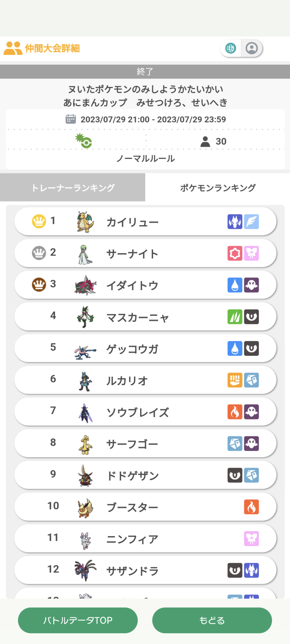Click the gold crown rank icon

pyautogui.click(x=39, y=221)
